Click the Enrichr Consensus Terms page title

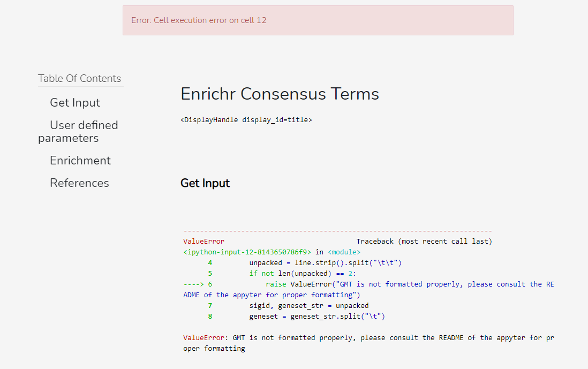(x=280, y=94)
